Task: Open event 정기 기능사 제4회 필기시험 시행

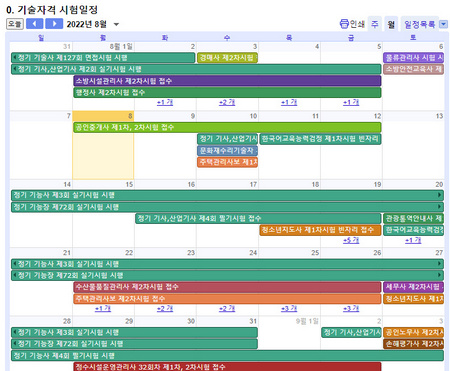Action: [x=227, y=355]
